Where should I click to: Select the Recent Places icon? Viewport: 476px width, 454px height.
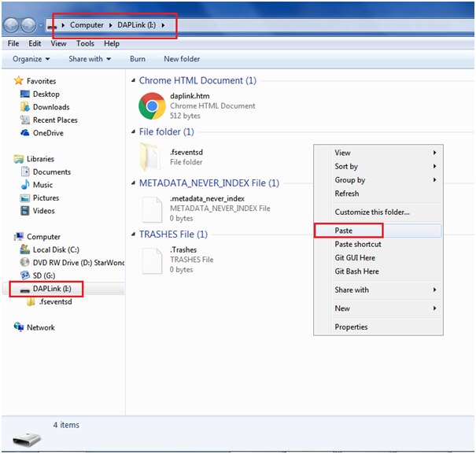point(25,120)
